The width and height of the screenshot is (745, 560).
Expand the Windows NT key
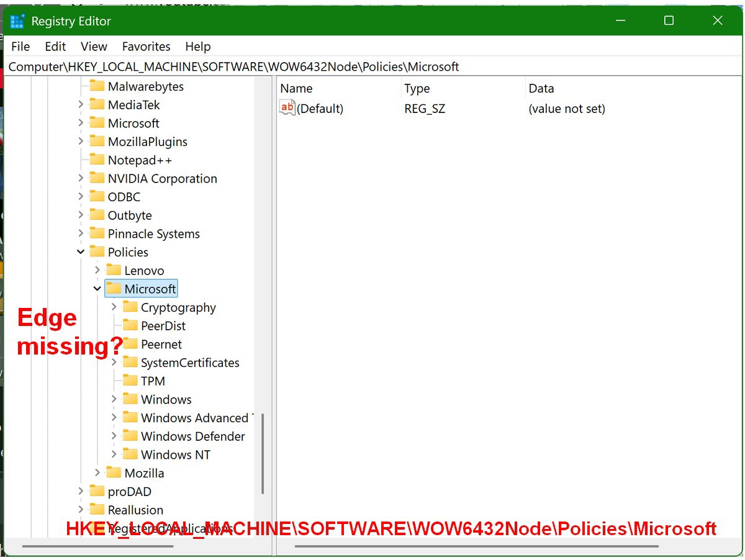114,455
